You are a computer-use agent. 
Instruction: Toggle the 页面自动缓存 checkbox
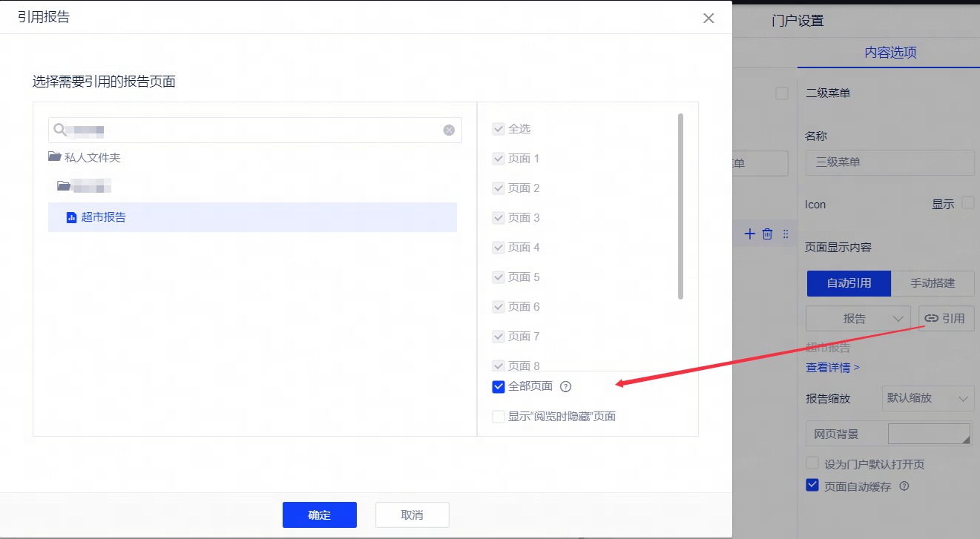click(812, 486)
